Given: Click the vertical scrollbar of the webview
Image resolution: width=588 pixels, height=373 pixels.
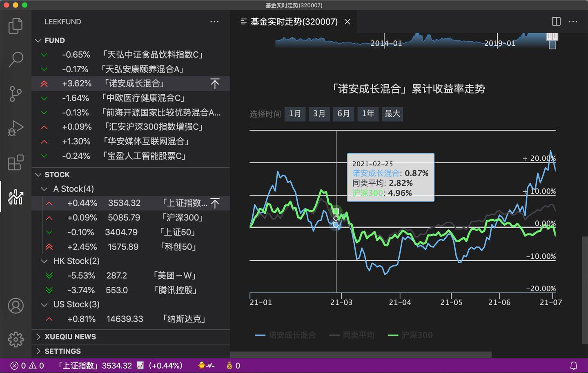Looking at the screenshot, I should coord(585,291).
